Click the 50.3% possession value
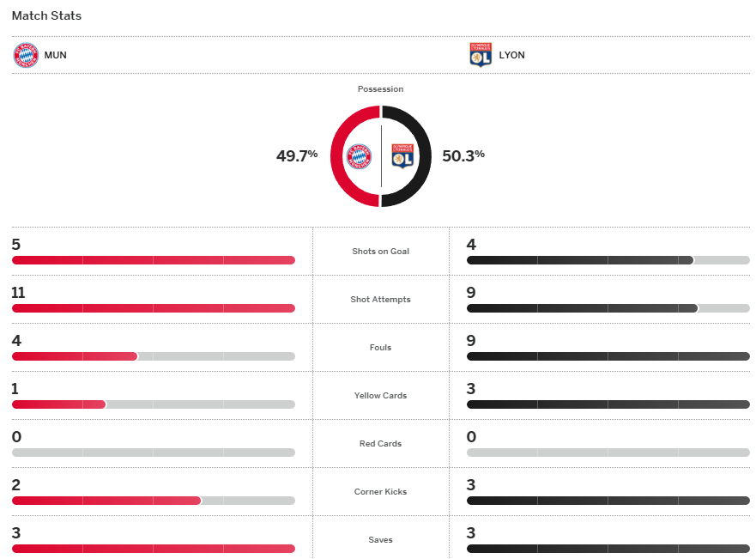The width and height of the screenshot is (756, 559). coord(463,155)
